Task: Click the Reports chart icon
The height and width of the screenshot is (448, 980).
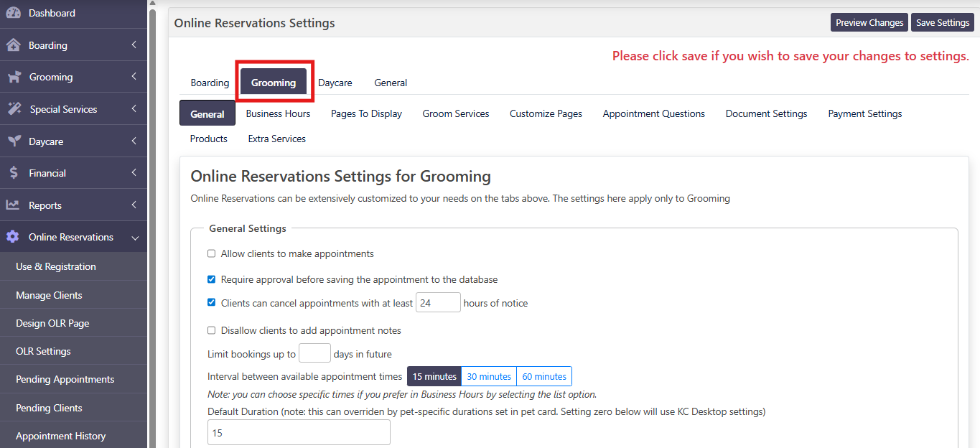Action: coord(13,205)
